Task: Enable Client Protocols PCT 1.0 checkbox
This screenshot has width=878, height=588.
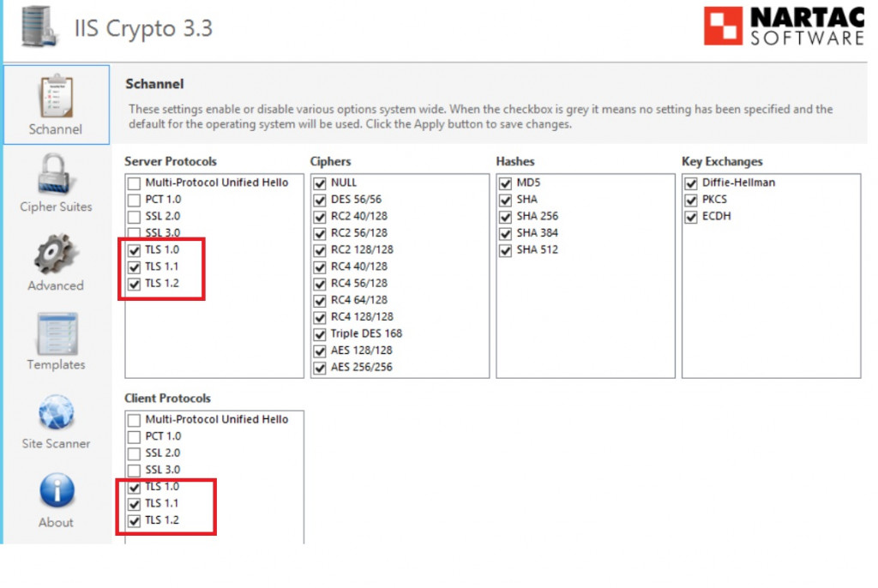Action: [x=134, y=437]
